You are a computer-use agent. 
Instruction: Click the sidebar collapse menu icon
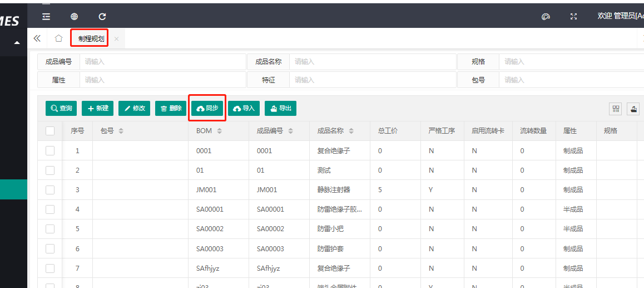(46, 17)
